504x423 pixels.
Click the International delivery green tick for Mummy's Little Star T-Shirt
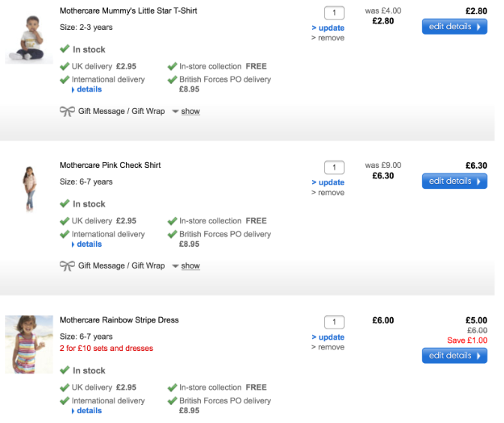(x=64, y=79)
